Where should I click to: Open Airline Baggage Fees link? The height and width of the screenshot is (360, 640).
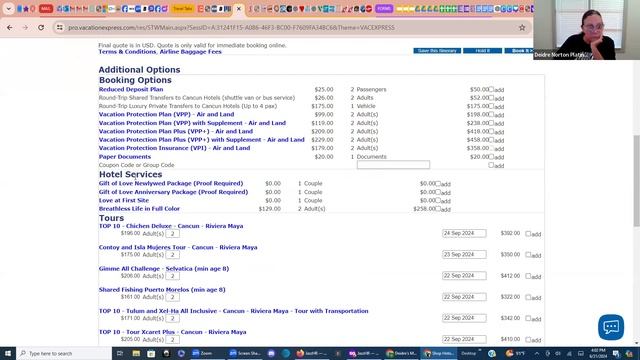click(x=191, y=52)
